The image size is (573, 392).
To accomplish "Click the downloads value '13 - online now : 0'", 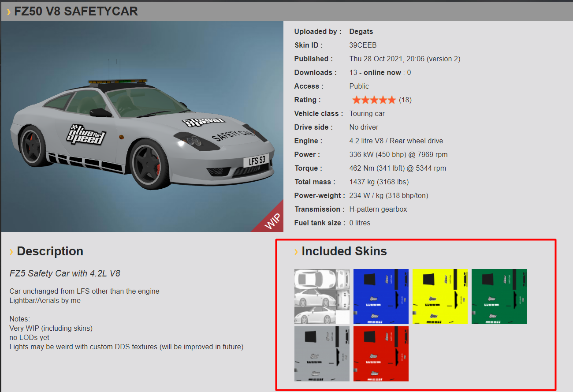I will tap(380, 73).
